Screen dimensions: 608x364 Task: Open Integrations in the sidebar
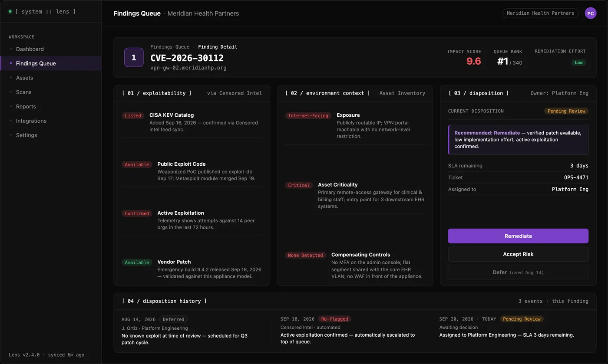click(x=51, y=121)
